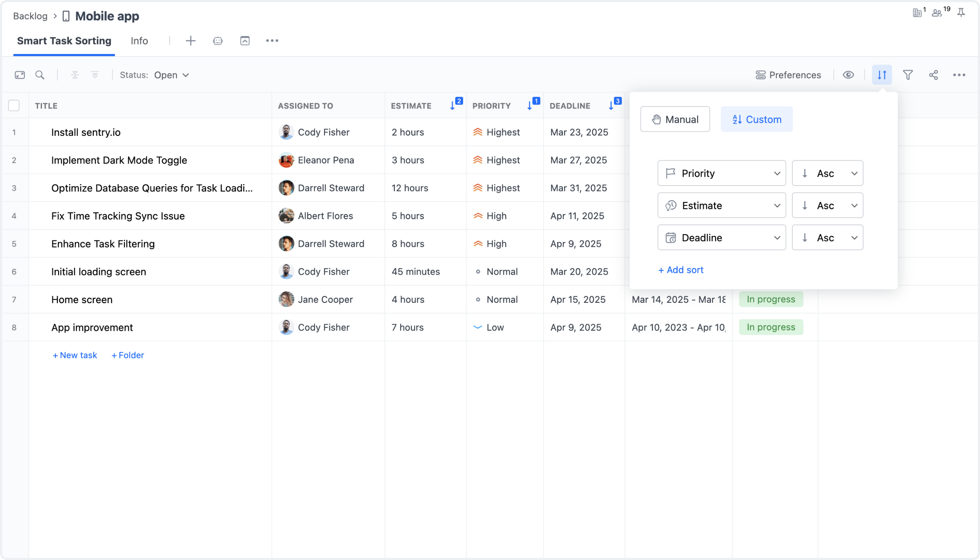Click Eleanor Pena avatar
This screenshot has height=560, width=980.
(286, 160)
